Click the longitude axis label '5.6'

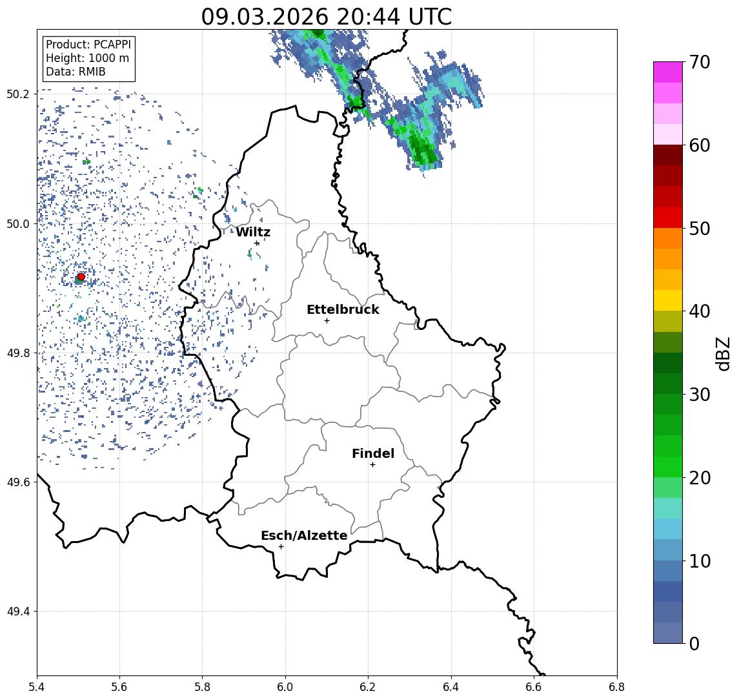[x=119, y=687]
